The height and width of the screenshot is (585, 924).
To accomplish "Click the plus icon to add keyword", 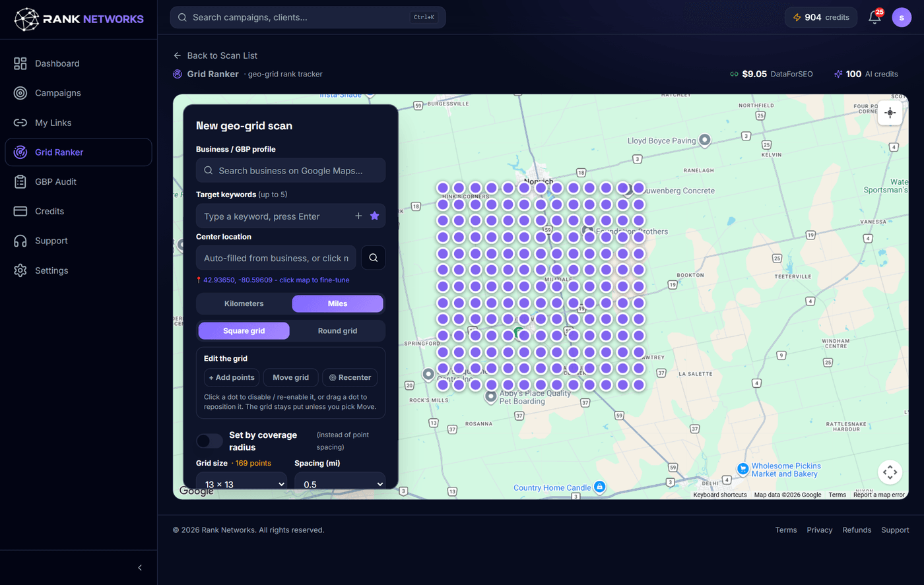I will point(358,216).
